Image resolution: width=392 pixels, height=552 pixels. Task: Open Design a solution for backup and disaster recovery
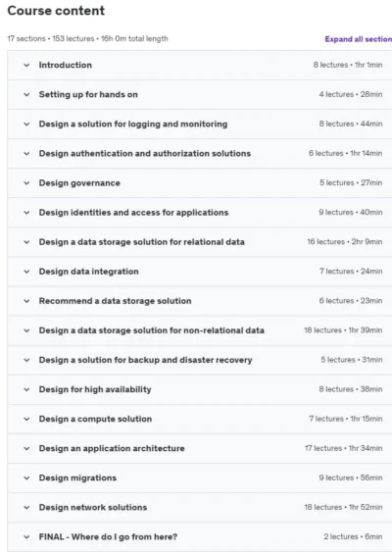[x=145, y=360]
